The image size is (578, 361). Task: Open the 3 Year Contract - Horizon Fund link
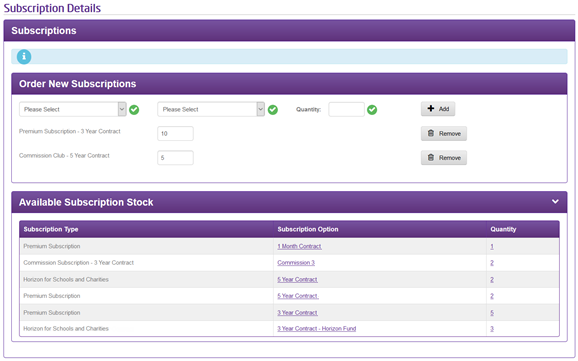(317, 329)
